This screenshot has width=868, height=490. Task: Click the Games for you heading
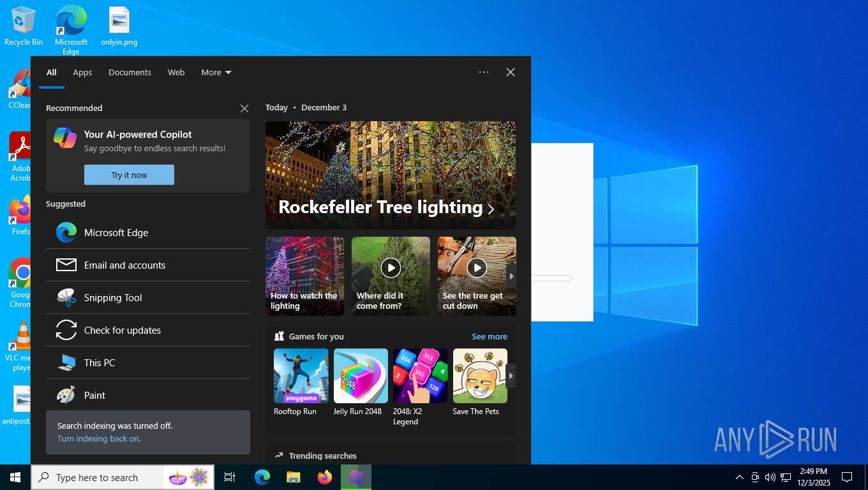[316, 337]
